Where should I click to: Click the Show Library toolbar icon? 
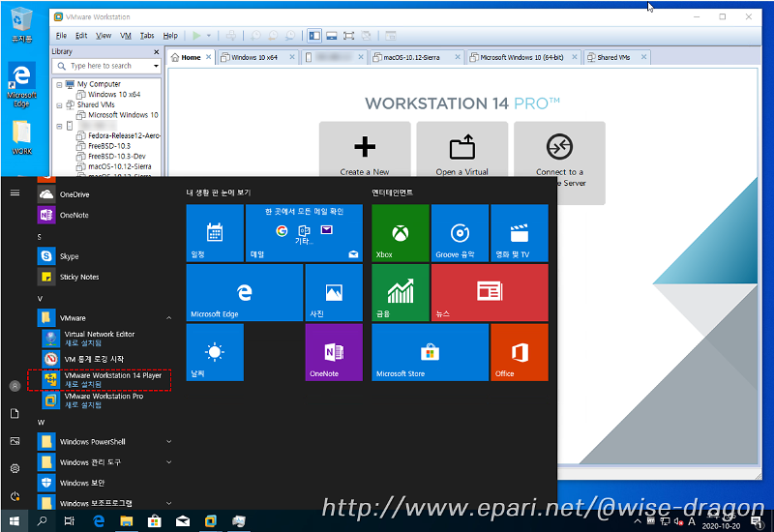coord(313,36)
